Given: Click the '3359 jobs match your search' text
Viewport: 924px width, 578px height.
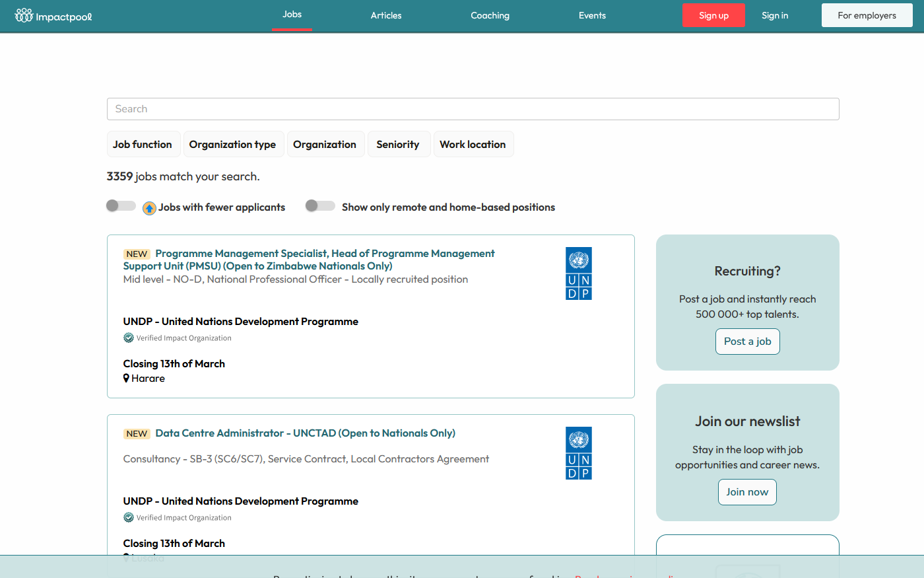Looking at the screenshot, I should point(183,176).
